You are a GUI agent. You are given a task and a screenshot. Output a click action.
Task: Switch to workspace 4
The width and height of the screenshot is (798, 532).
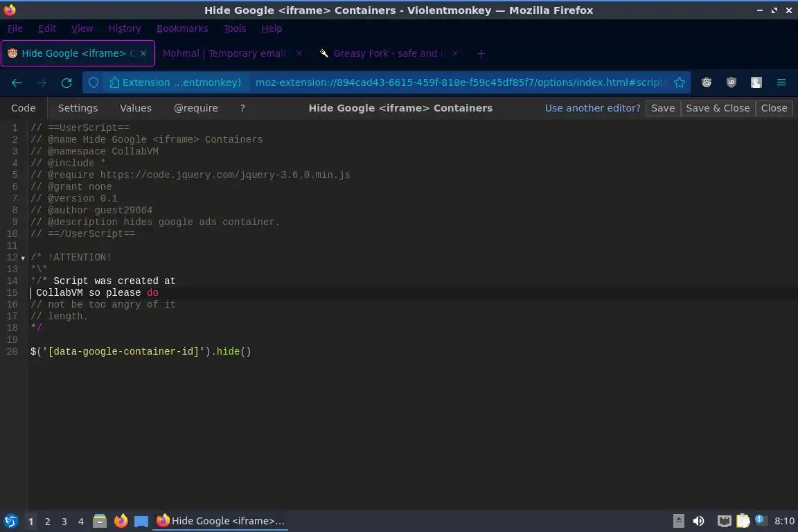[81, 522]
